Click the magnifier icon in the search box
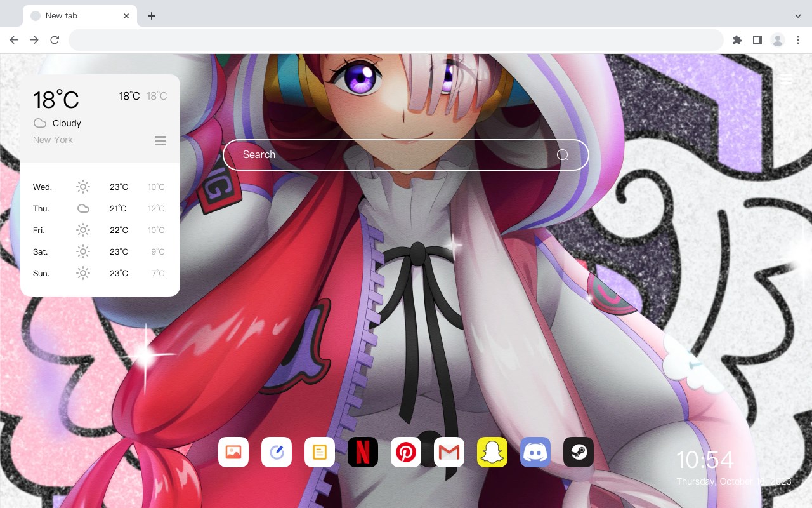 coord(563,155)
